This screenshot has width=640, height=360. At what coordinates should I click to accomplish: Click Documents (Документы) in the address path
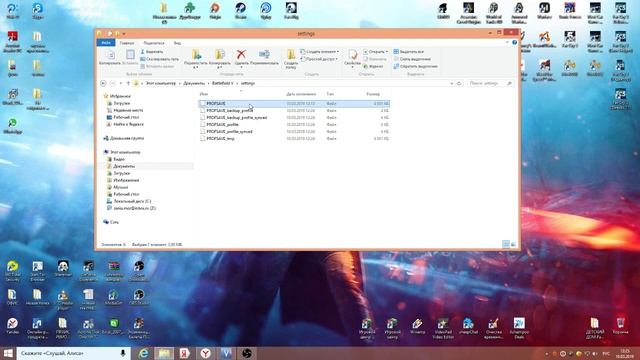click(x=194, y=83)
